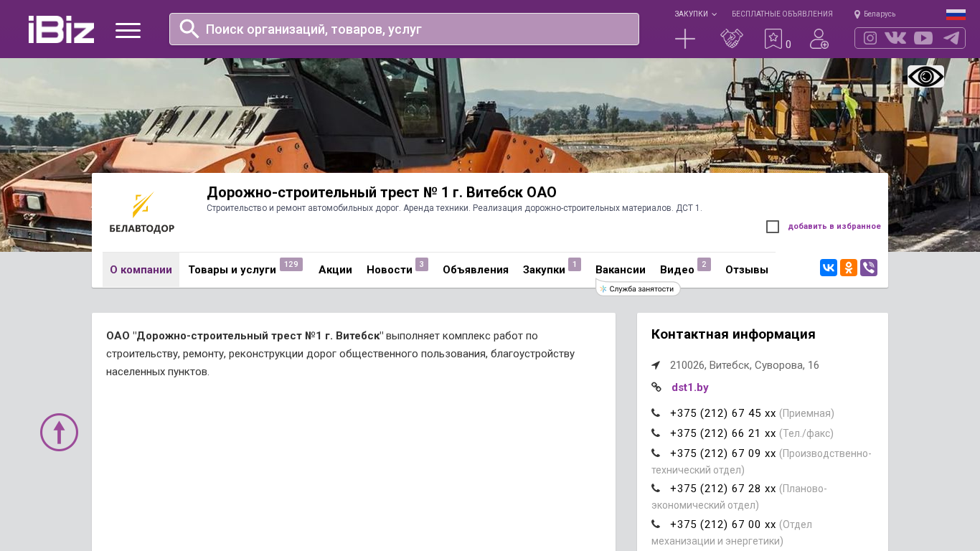Screen dimensions: 980x551
Task: Open the handshake partnership icon
Action: [732, 39]
